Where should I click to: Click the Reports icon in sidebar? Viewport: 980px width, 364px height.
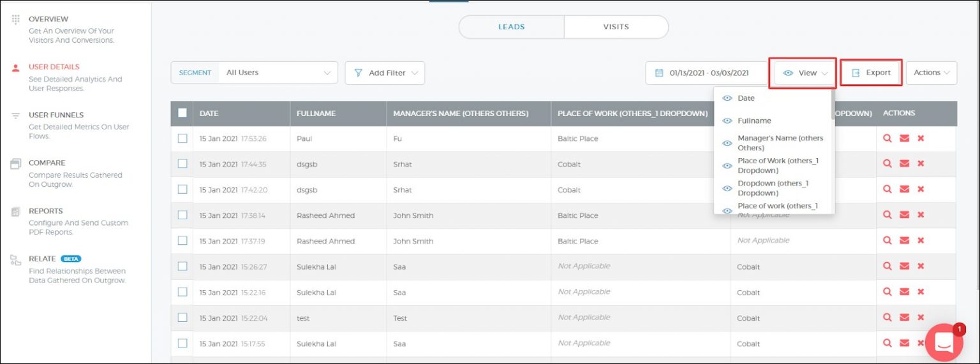coord(16,212)
